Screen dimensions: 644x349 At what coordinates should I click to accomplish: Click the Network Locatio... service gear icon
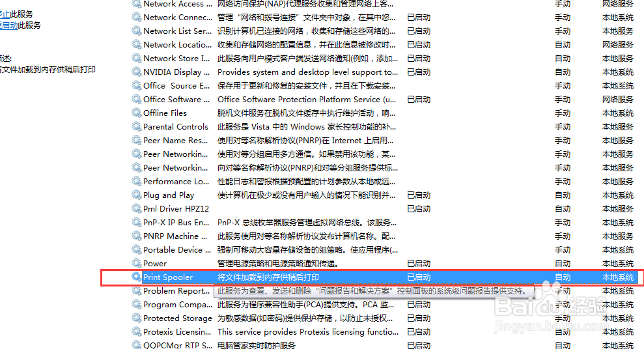136,44
